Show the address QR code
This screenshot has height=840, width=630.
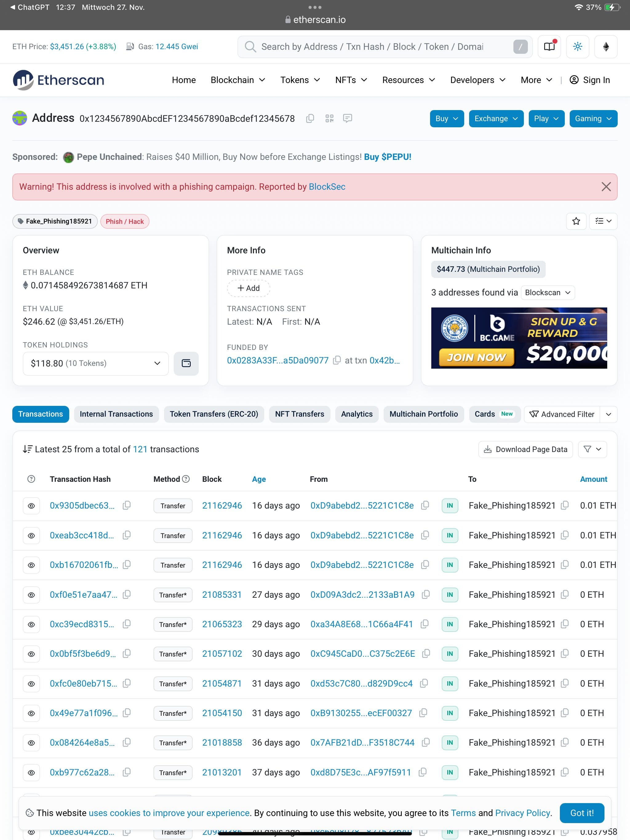(329, 118)
